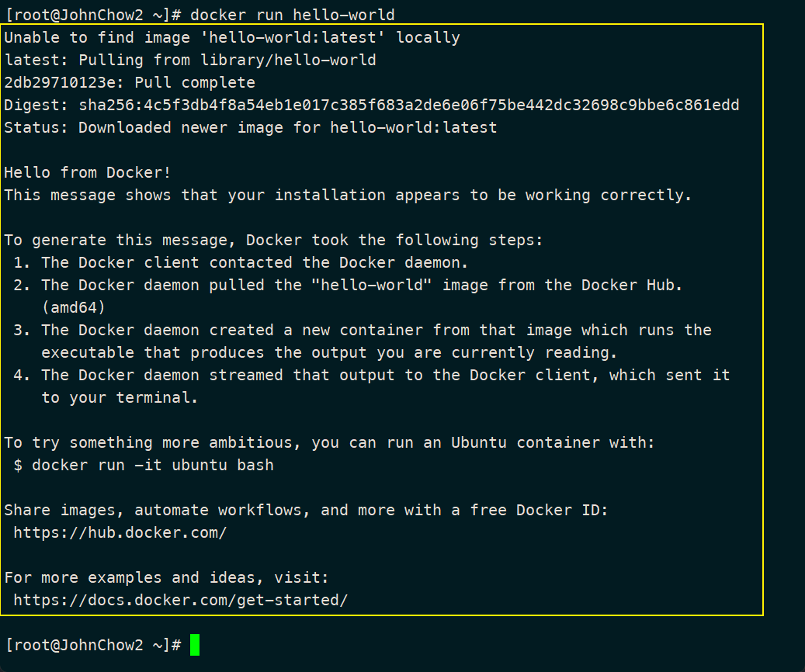Screen dimensions: 805x672
Task: Click step 1 about Docker client contacting daemon
Action: click(241, 262)
